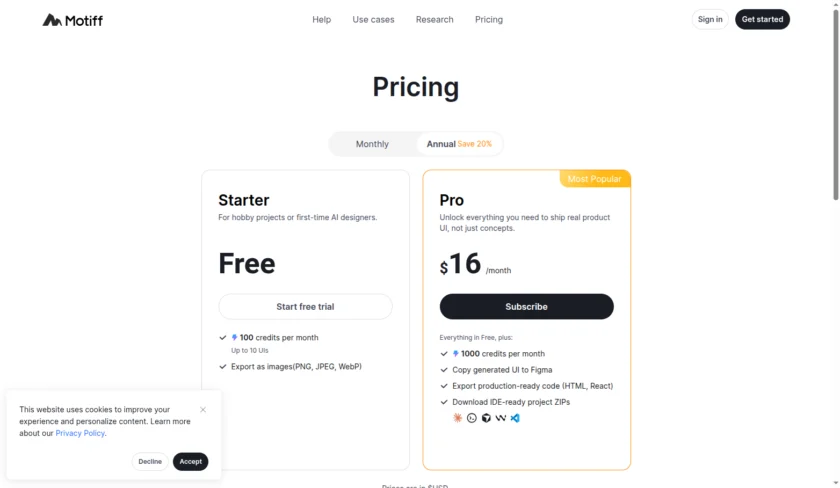Open the Privacy Policy link
840x488 pixels.
tap(80, 433)
